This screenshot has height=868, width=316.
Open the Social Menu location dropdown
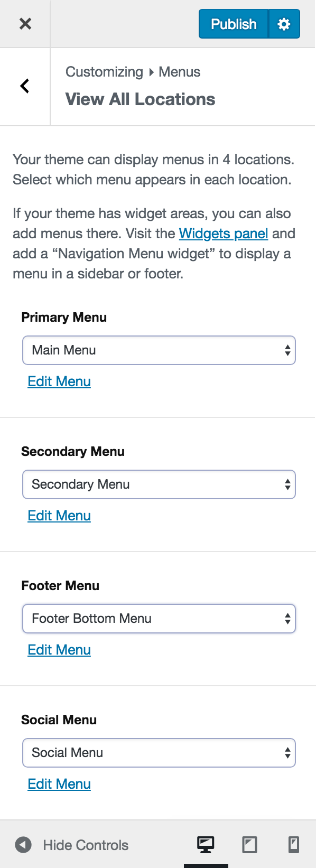point(159,752)
